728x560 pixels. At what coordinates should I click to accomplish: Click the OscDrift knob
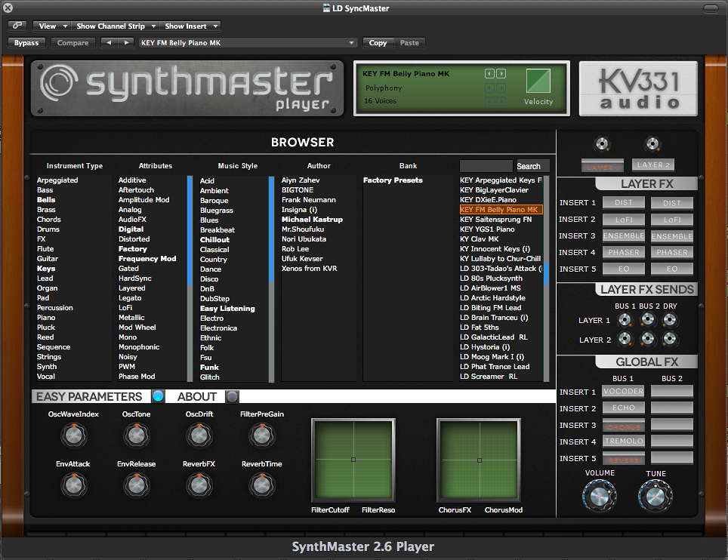point(199,435)
